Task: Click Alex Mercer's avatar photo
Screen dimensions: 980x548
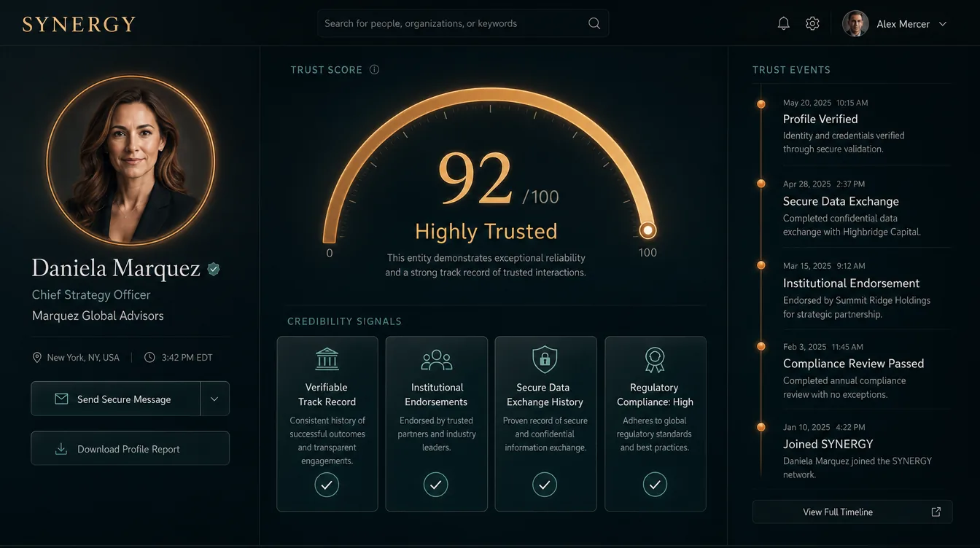Action: tap(855, 23)
